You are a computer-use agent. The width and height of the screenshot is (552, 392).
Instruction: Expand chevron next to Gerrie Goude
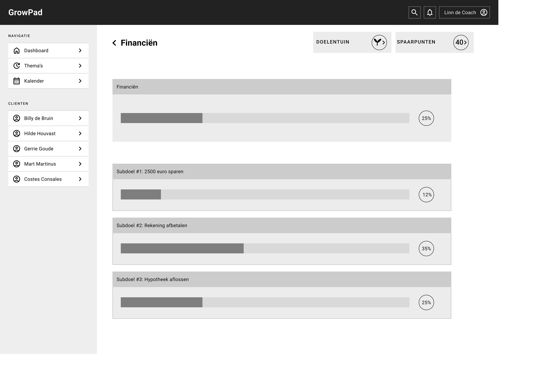pos(80,149)
